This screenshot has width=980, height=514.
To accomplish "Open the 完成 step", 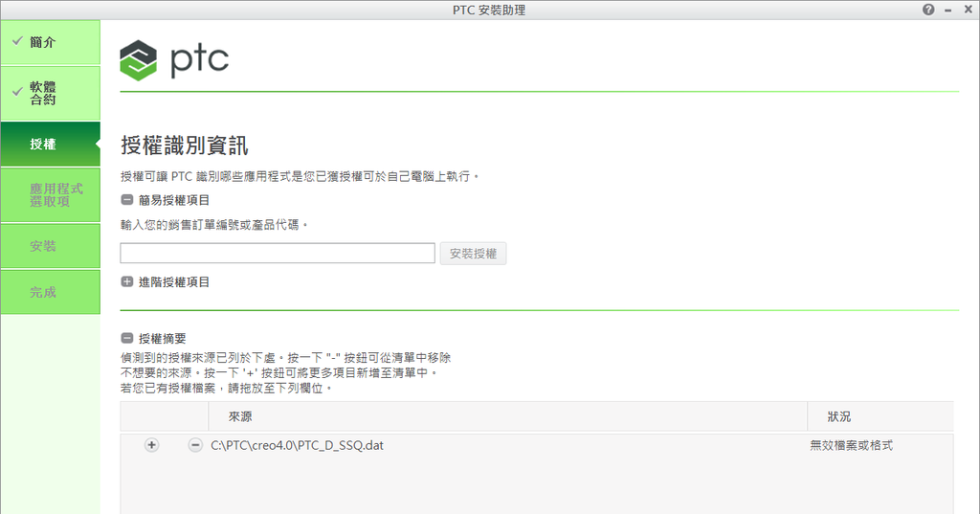I will click(x=50, y=292).
